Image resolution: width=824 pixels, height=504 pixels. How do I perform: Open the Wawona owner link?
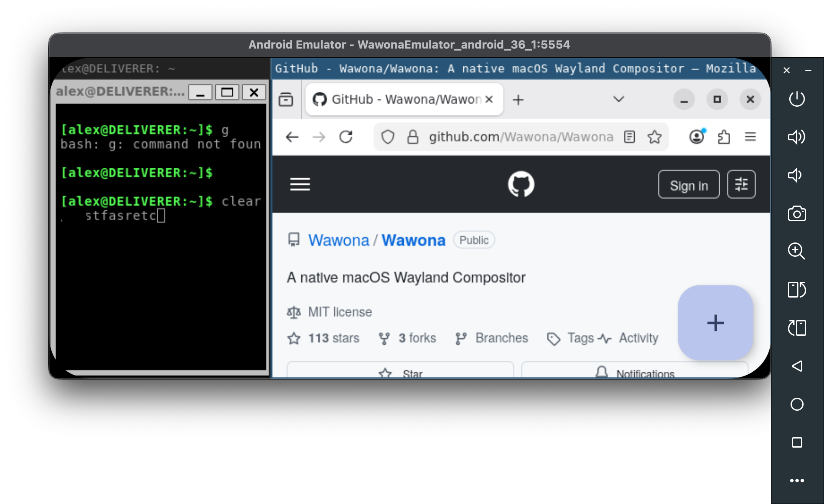(x=339, y=240)
